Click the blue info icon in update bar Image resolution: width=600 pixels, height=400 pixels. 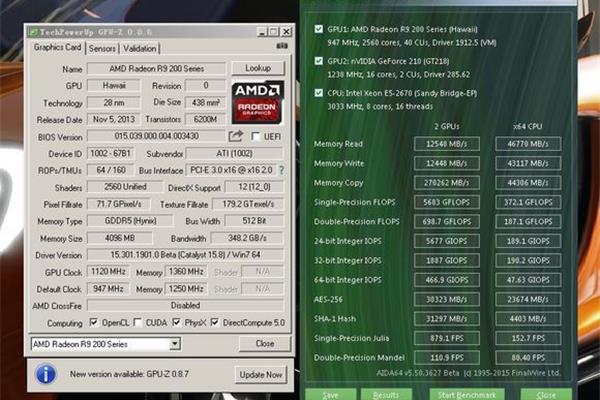coord(46,374)
